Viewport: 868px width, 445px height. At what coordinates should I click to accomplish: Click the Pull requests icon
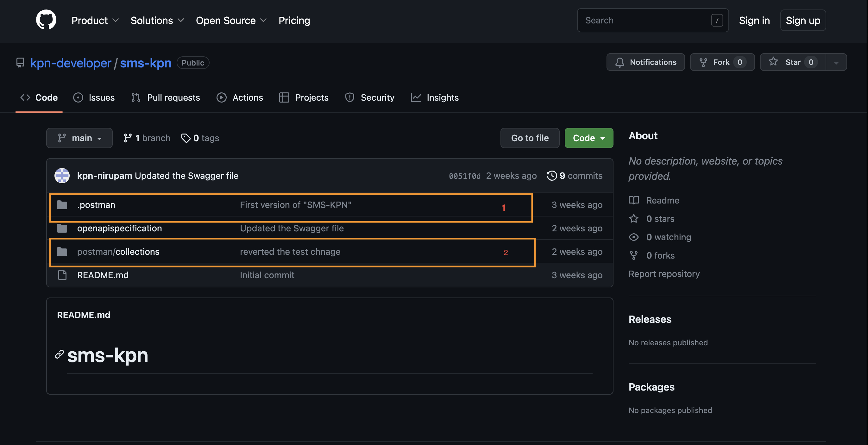[136, 98]
